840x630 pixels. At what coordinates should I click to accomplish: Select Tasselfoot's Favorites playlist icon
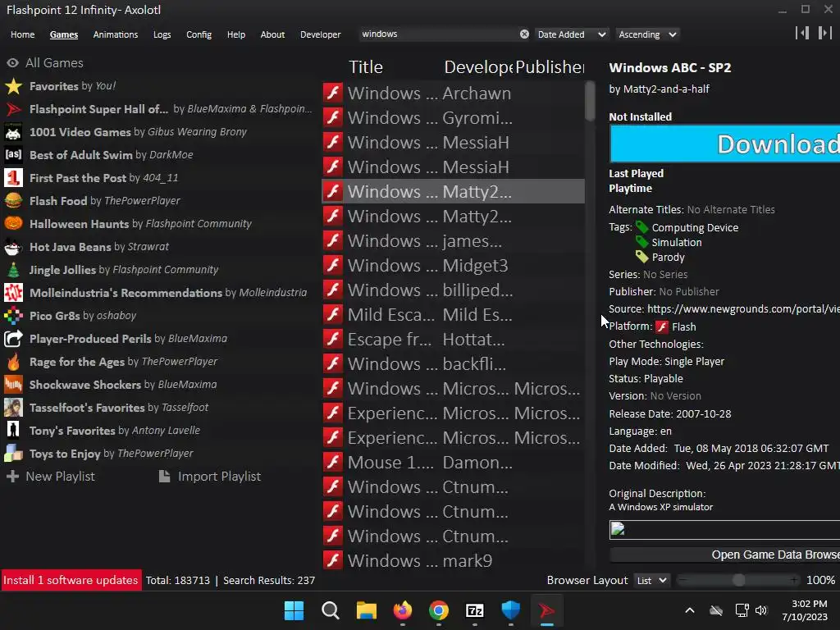pyautogui.click(x=13, y=408)
